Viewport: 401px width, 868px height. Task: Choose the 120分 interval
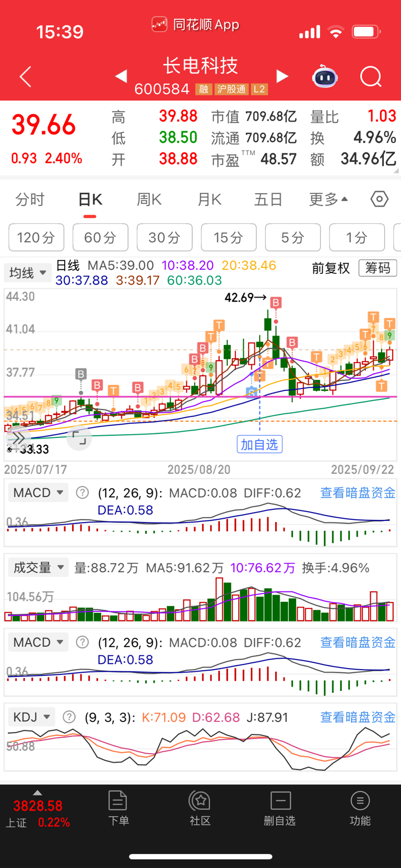36,237
